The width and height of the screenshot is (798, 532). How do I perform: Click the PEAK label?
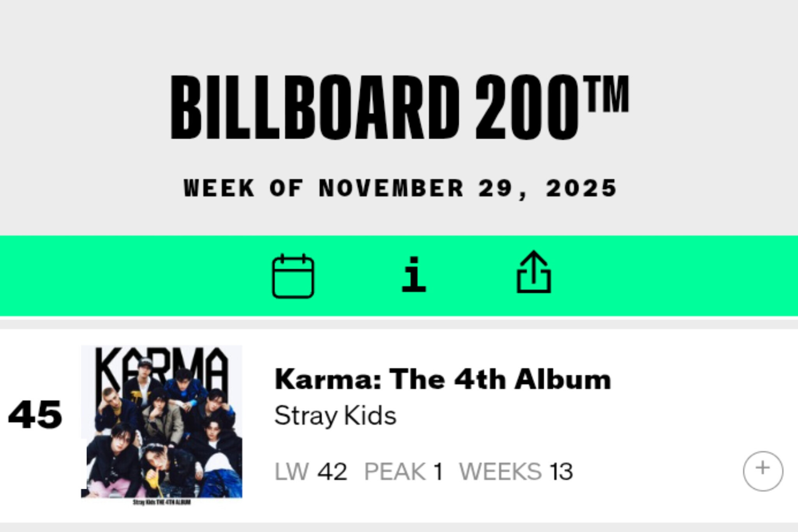(394, 472)
